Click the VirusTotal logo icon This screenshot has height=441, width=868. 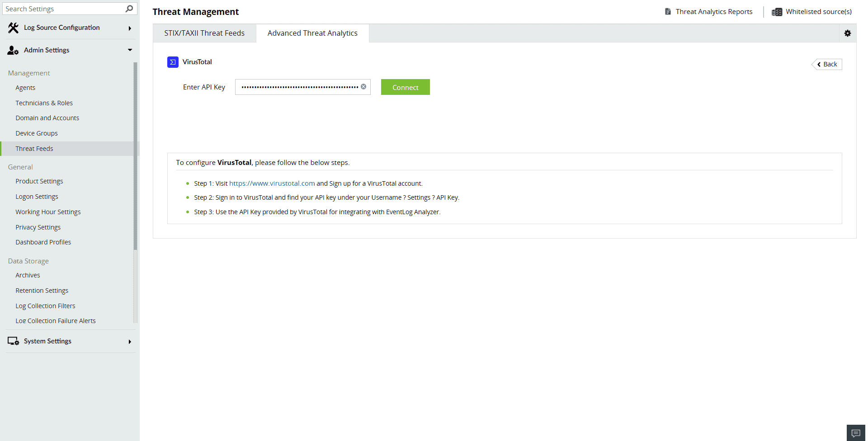pyautogui.click(x=173, y=62)
